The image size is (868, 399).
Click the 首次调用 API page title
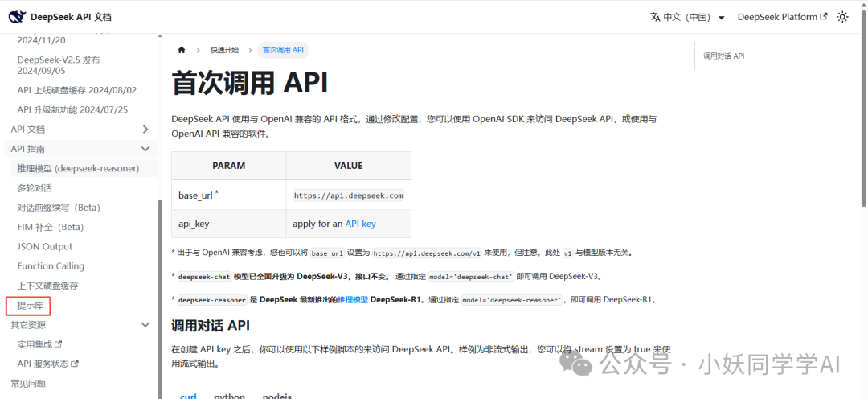pyautogui.click(x=250, y=83)
